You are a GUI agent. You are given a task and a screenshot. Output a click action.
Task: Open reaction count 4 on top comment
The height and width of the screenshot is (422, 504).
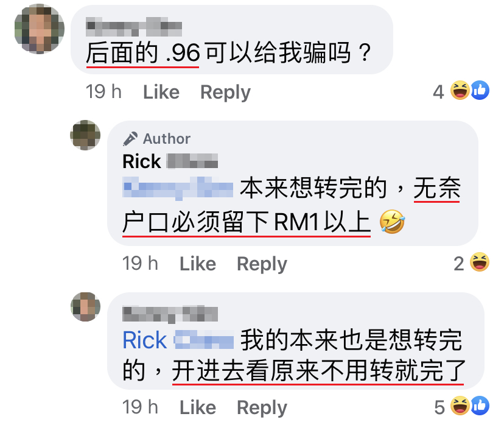pos(438,92)
